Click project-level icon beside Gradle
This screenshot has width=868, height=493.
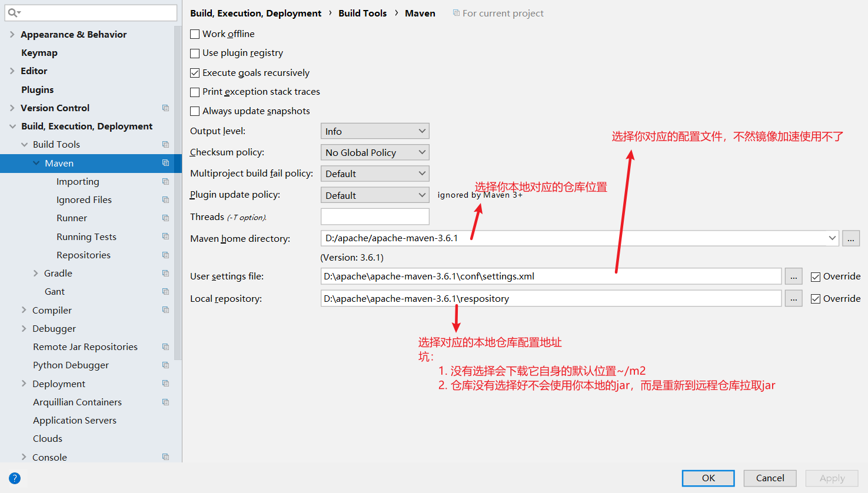click(165, 274)
